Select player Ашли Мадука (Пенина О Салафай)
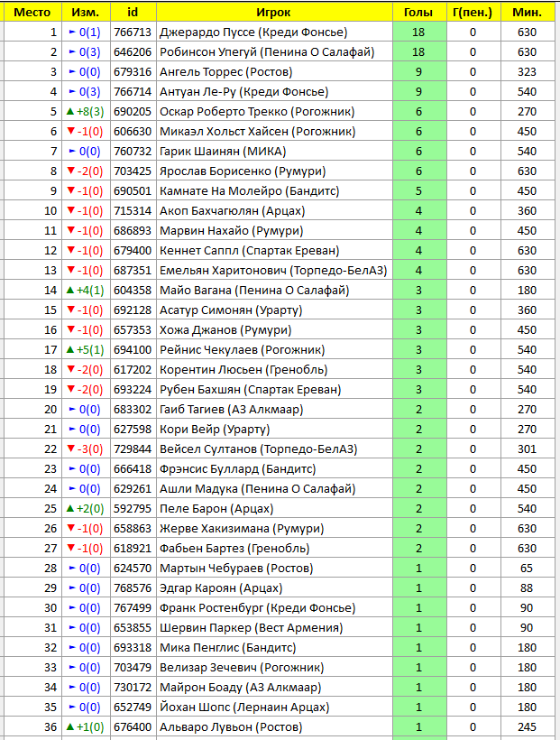The image size is (560, 740). point(258,488)
